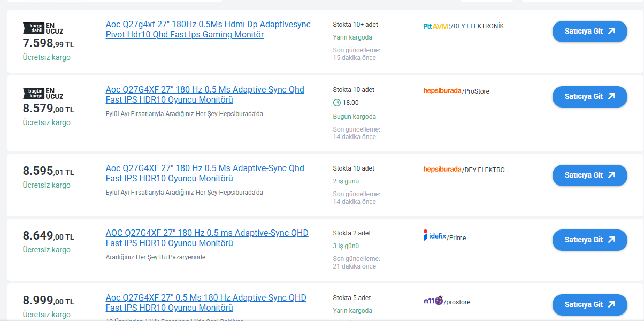
Task: Click 2 iş günü delivery text
Action: tap(346, 181)
